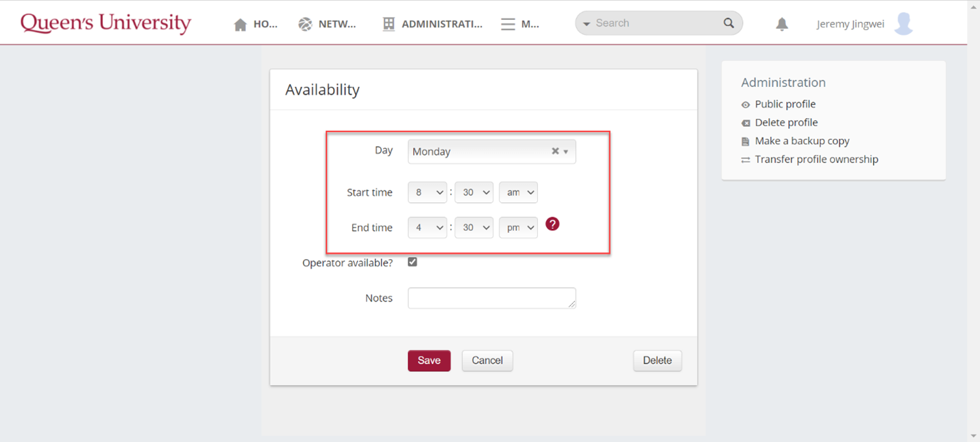Viewport: 980px width, 442px height.
Task: Click the Home house icon
Action: pyautogui.click(x=240, y=25)
